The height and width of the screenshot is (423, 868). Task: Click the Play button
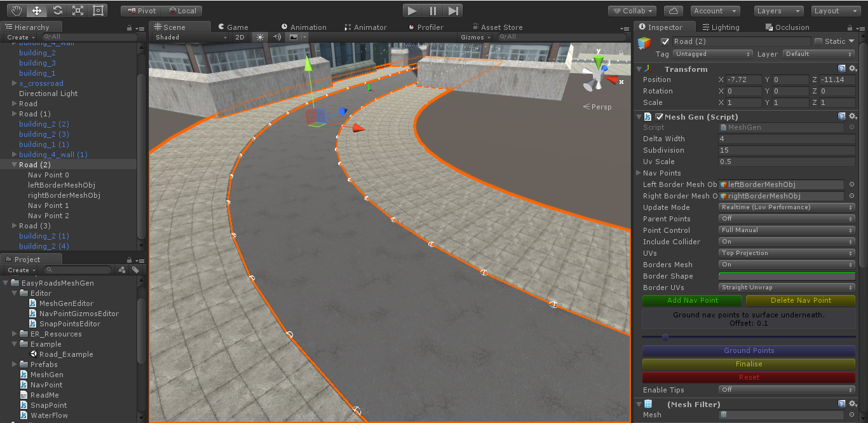pyautogui.click(x=412, y=11)
